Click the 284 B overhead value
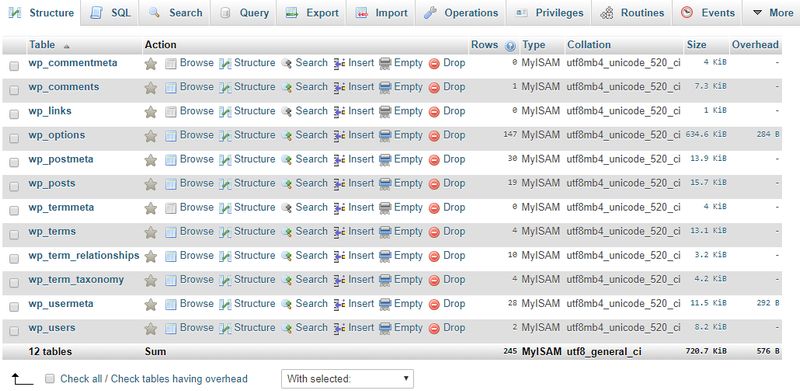Screen dimensions: 800x391 768,135
